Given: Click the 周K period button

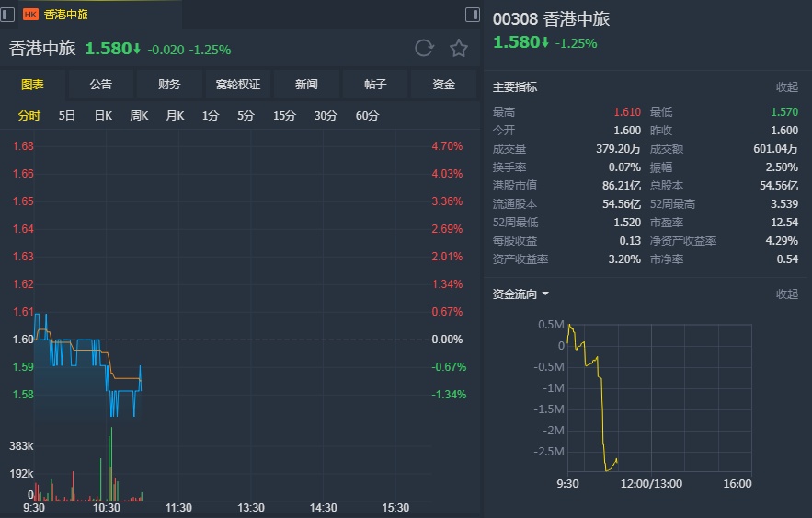Looking at the screenshot, I should point(139,116).
